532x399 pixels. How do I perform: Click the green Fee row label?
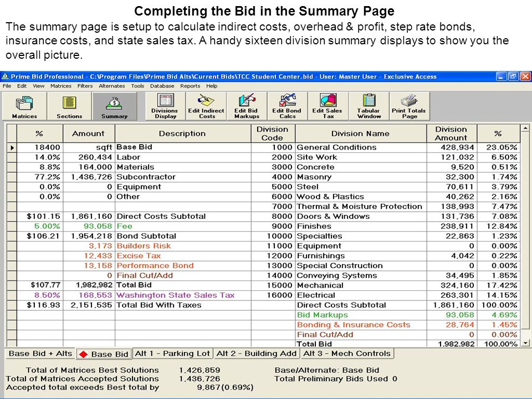tap(125, 226)
